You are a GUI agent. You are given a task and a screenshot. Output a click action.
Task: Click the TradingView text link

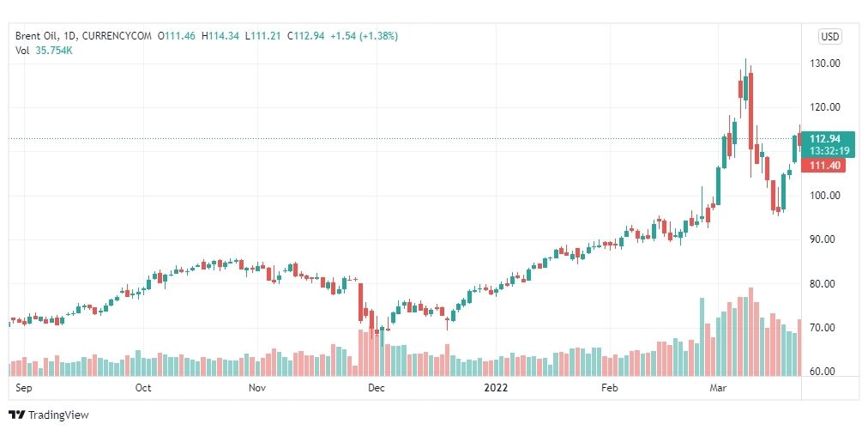(58, 415)
